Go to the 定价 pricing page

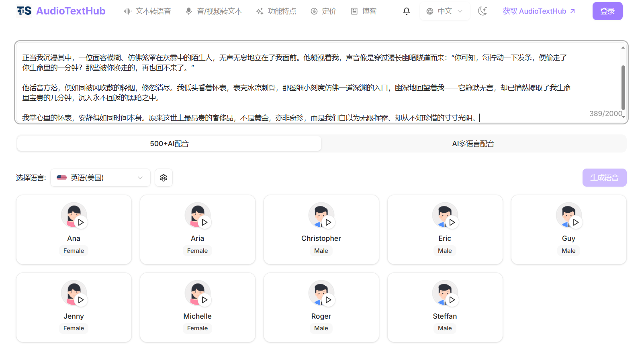(x=323, y=11)
